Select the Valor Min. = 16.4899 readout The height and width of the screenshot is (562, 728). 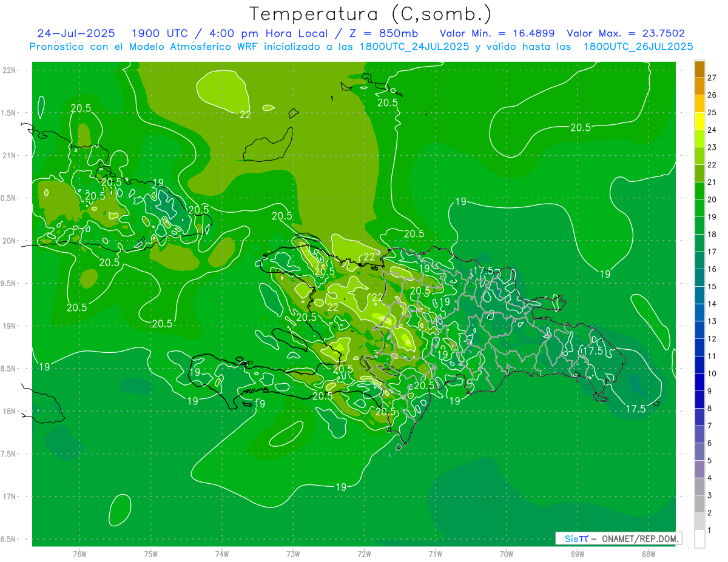497,33
